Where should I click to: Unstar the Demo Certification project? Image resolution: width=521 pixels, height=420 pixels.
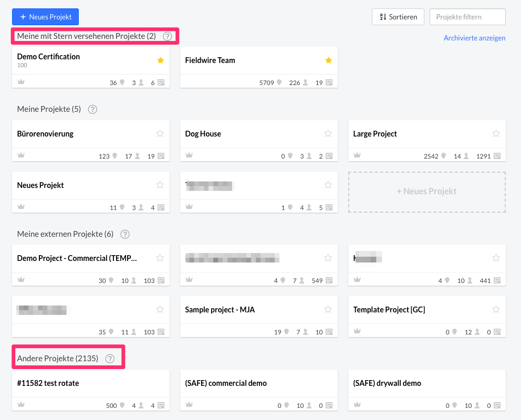tap(161, 60)
